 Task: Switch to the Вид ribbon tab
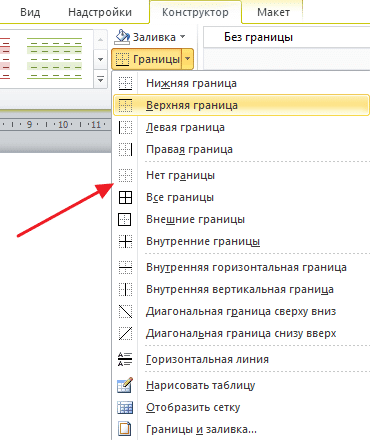pyautogui.click(x=30, y=12)
